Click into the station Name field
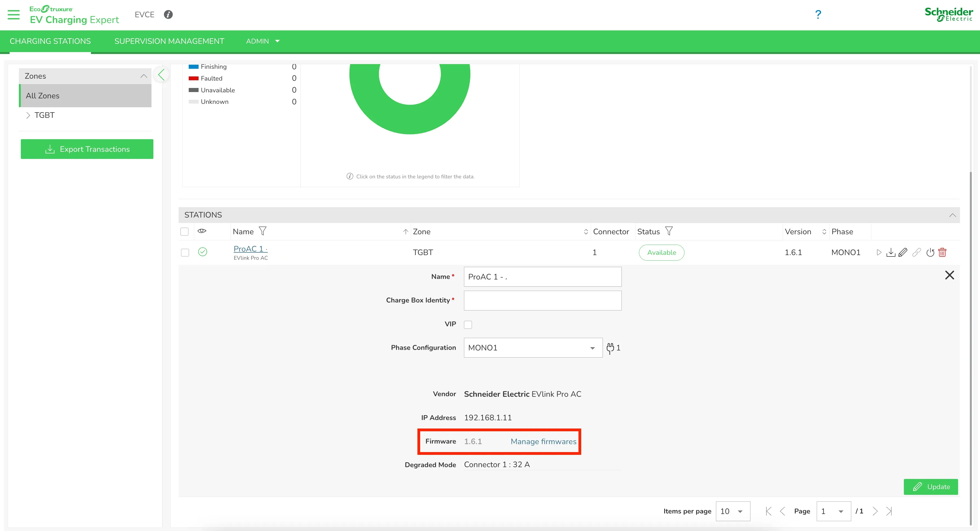 [x=543, y=277]
